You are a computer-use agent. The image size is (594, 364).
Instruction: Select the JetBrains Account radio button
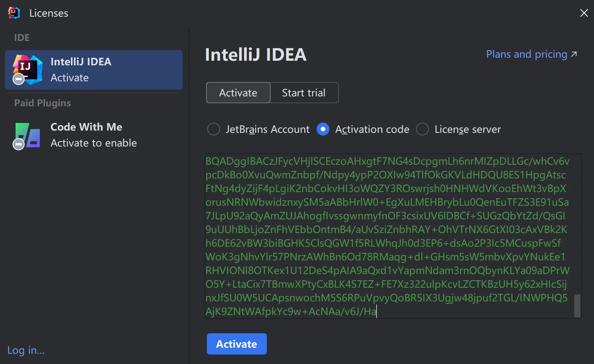(214, 129)
